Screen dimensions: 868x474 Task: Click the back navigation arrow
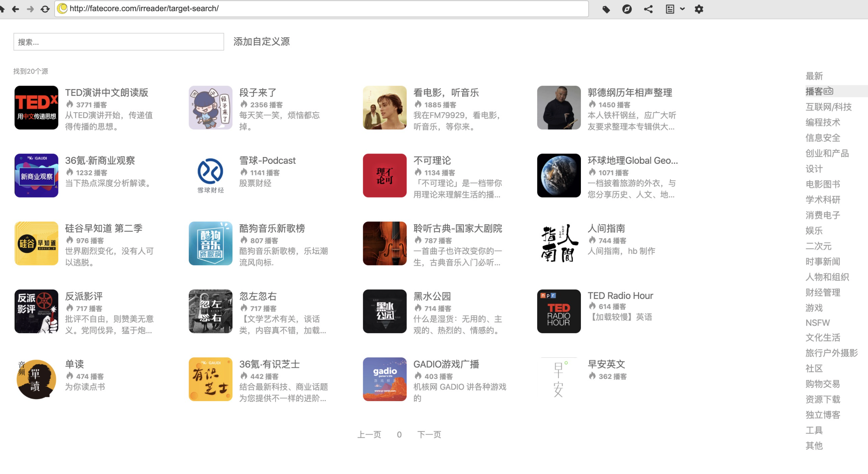tap(15, 9)
